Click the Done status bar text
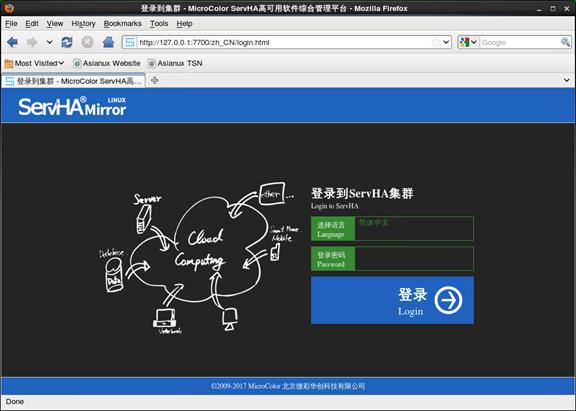This screenshot has width=576, height=411. pos(15,402)
